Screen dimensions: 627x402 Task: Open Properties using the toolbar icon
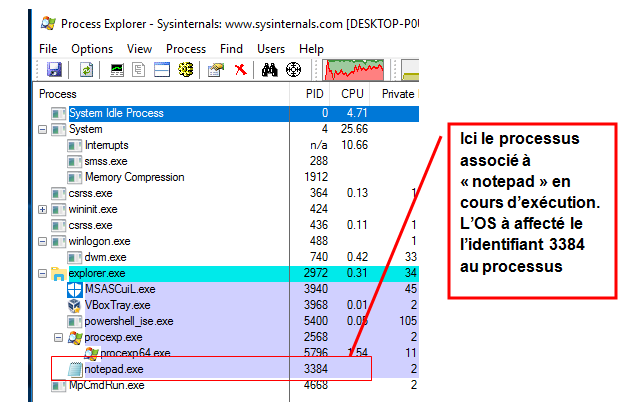click(x=215, y=69)
